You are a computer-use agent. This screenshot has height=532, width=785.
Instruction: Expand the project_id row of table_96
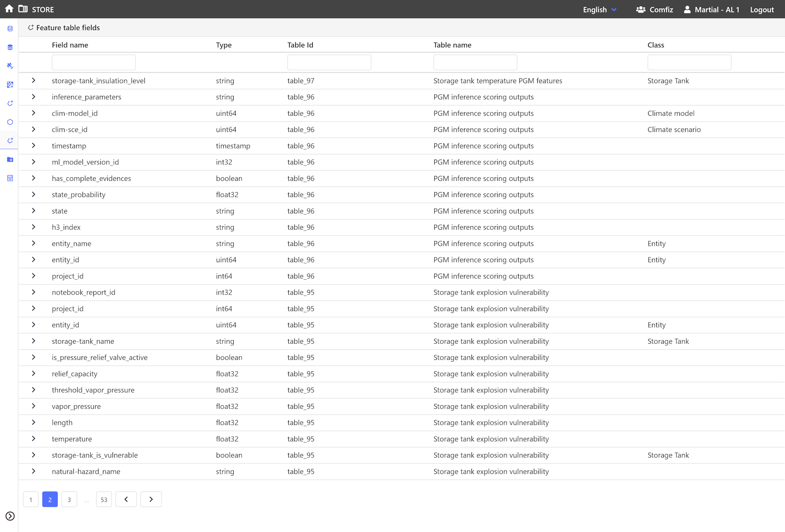click(x=34, y=276)
